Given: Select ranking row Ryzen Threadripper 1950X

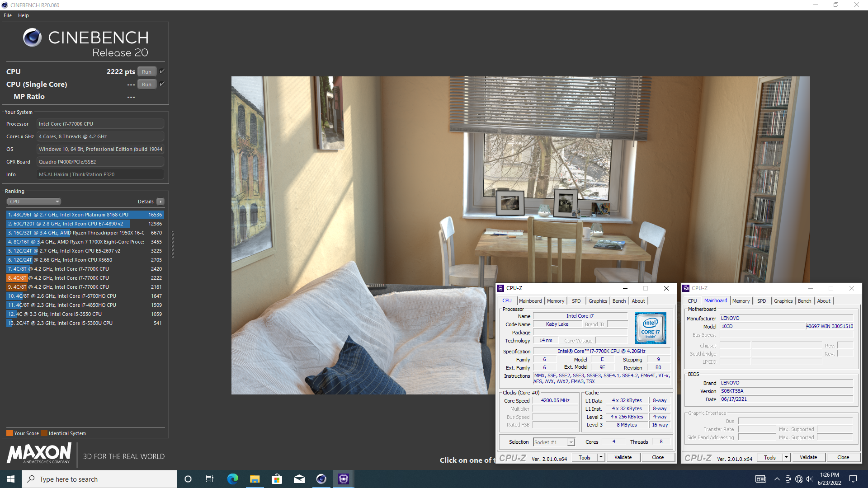Looking at the screenshot, I should (85, 233).
